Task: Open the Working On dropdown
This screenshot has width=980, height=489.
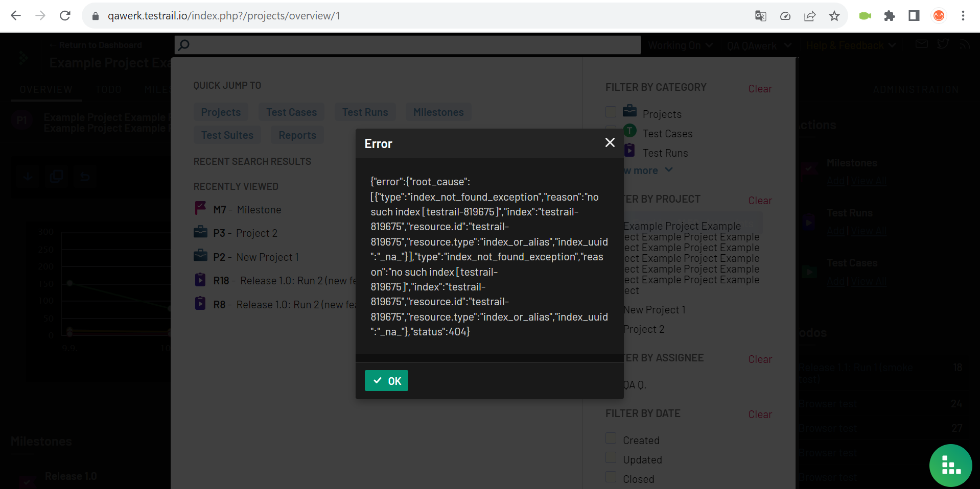Action: click(x=680, y=45)
